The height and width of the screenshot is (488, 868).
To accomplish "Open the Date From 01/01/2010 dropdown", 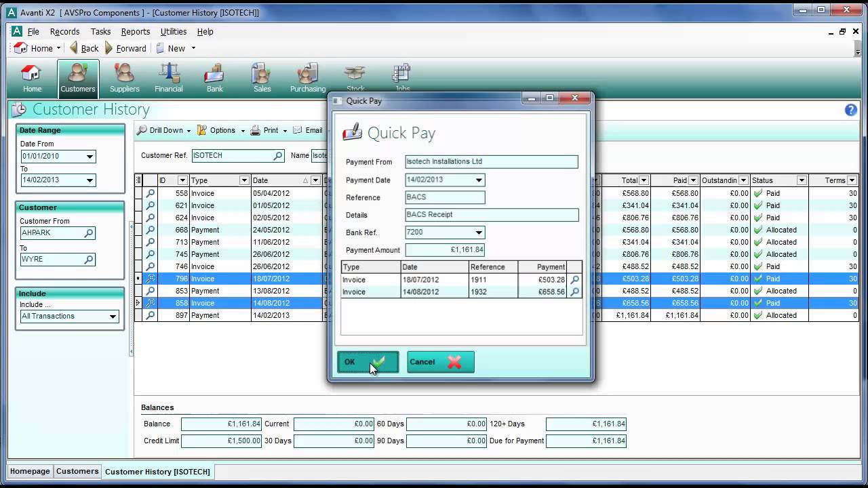I will pos(90,157).
